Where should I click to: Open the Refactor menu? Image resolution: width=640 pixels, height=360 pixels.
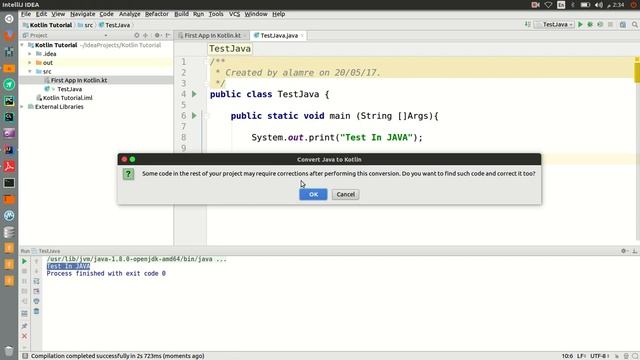point(157,14)
